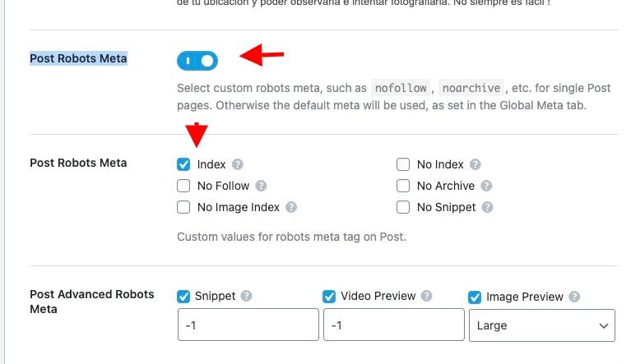
Task: Uncheck the Image Preview checkbox
Action: point(475,297)
